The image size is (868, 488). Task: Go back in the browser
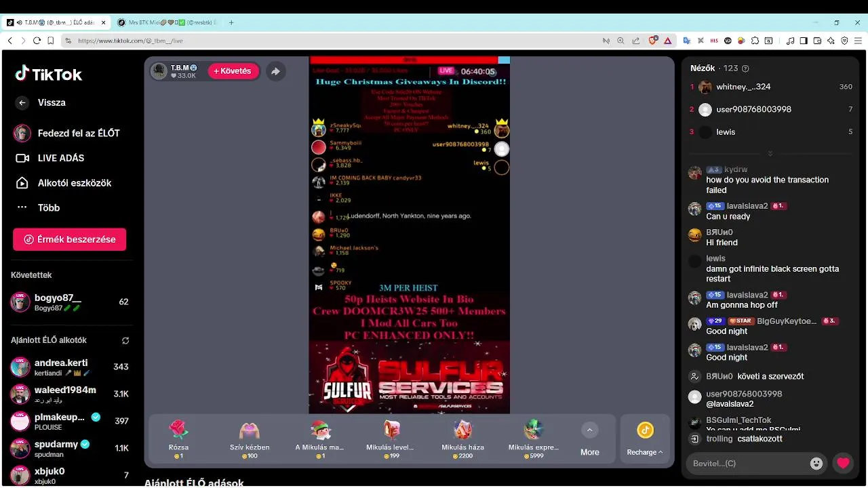pos(9,41)
